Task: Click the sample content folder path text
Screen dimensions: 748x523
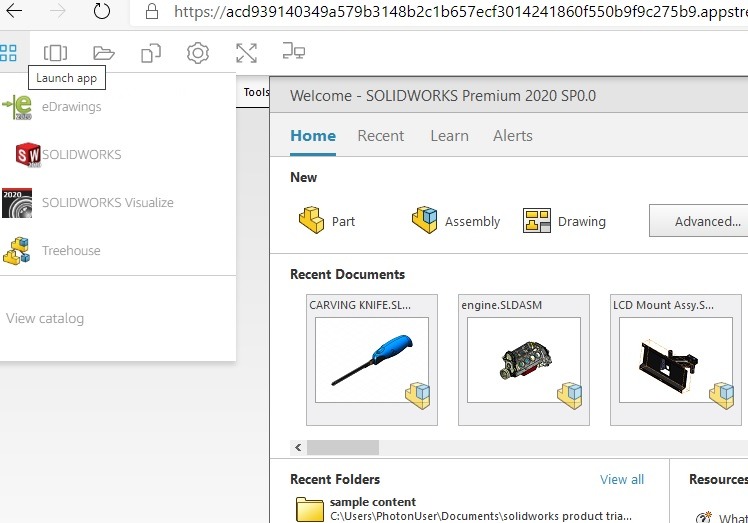Action: point(481,516)
